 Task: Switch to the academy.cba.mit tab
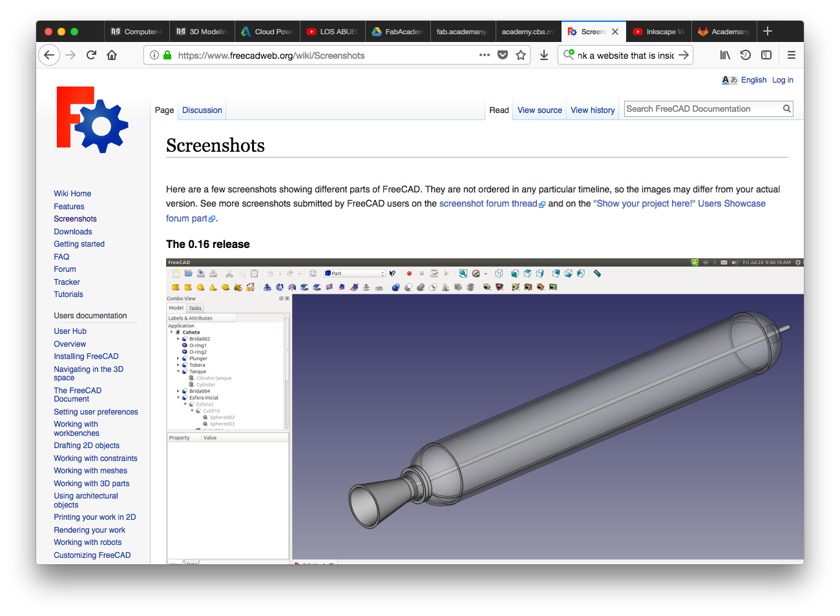[528, 32]
